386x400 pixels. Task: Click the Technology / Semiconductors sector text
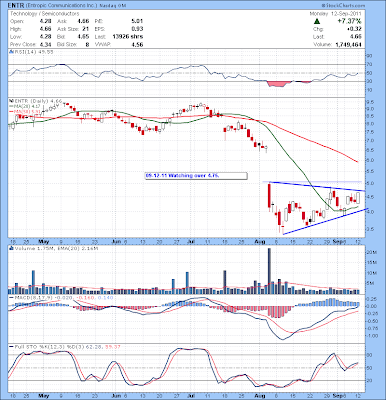[x=45, y=14]
